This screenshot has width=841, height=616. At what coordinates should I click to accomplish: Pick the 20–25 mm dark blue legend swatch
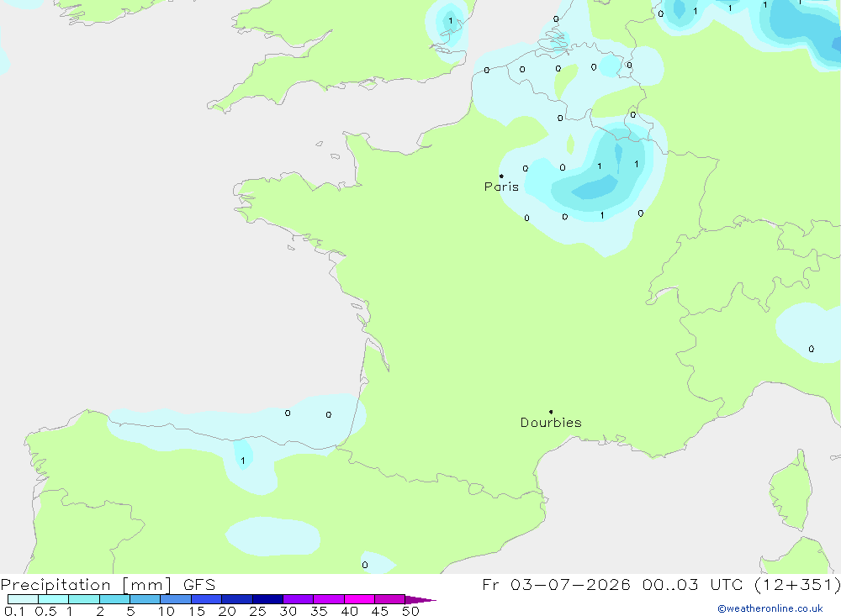[x=236, y=599]
